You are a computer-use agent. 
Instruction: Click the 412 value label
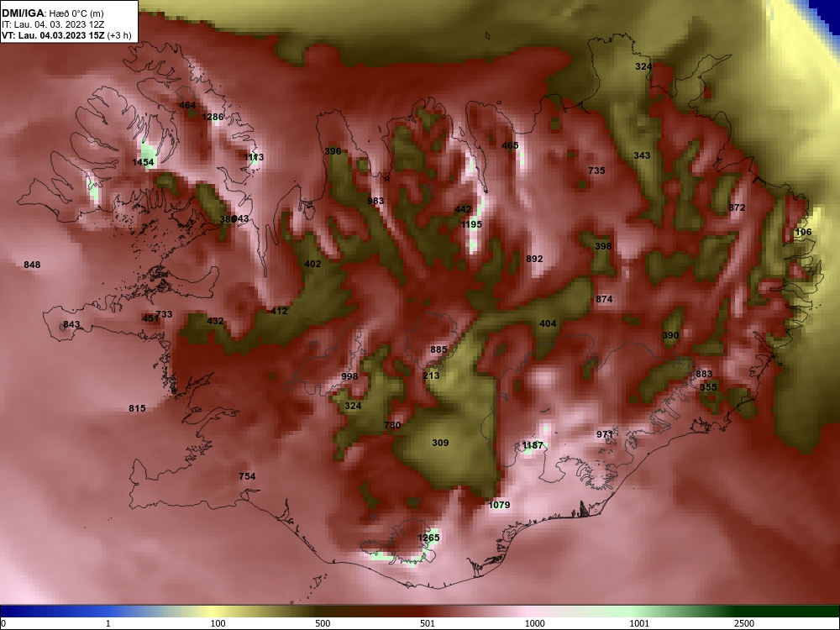(x=279, y=311)
